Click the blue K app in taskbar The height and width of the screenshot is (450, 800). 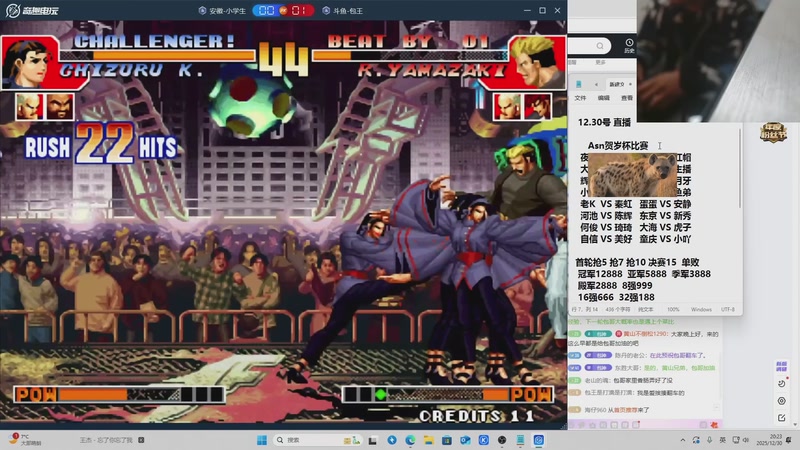[x=484, y=440]
